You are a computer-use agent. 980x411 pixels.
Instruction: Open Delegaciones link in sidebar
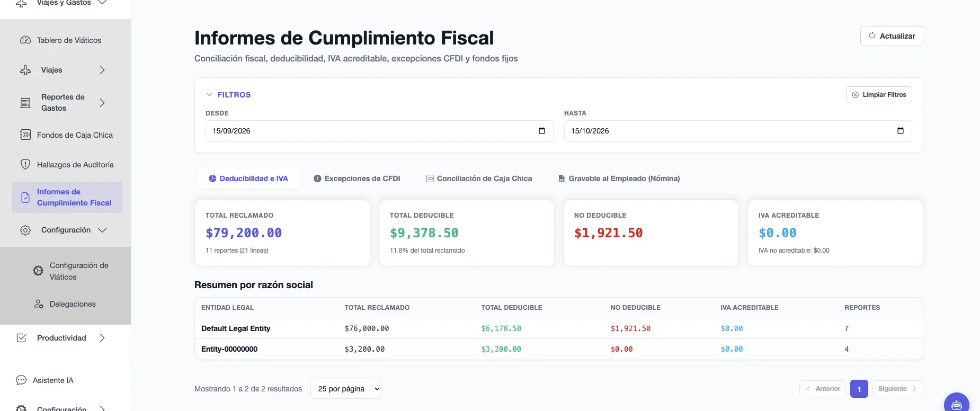coord(73,304)
